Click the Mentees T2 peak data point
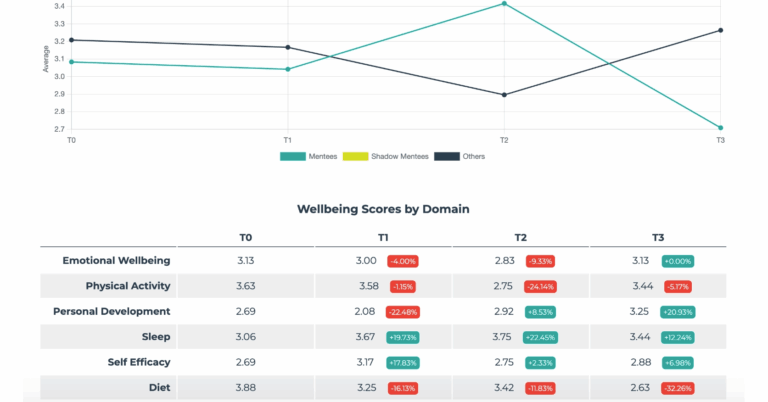Image resolution: width=768 pixels, height=402 pixels. pos(504,4)
